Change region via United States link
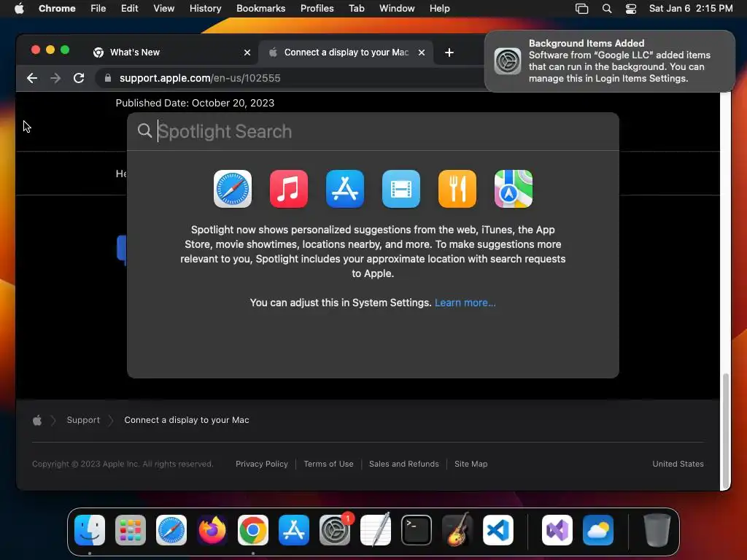The height and width of the screenshot is (560, 747). coord(678,464)
